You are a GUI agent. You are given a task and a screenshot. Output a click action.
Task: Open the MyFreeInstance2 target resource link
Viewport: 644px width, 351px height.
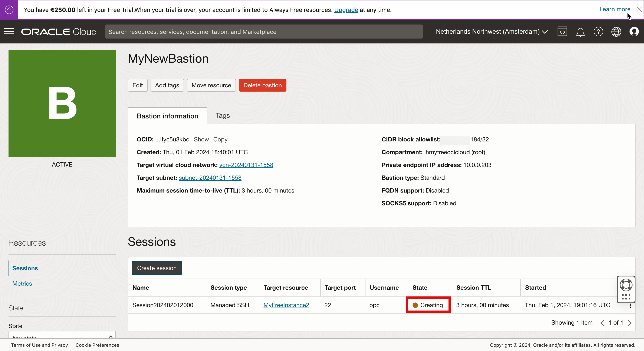point(286,305)
